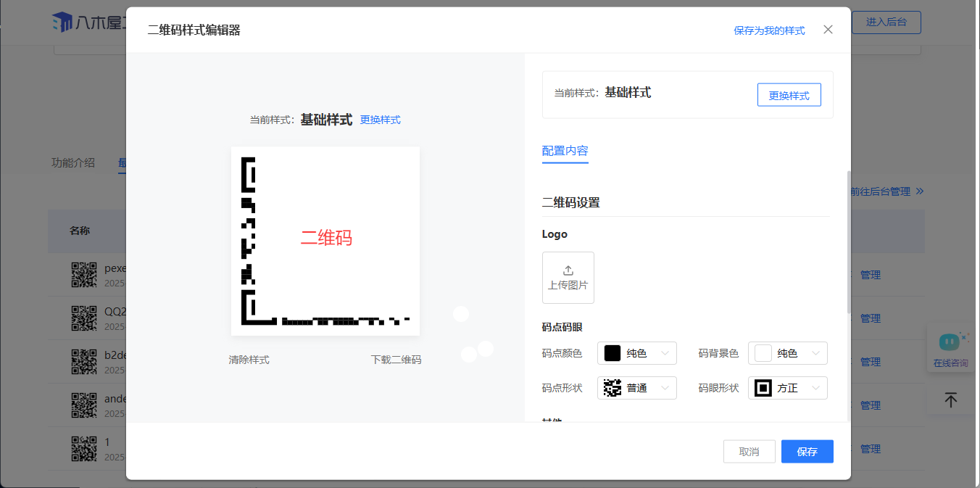Click 管理 link in the ande row

[x=870, y=405]
